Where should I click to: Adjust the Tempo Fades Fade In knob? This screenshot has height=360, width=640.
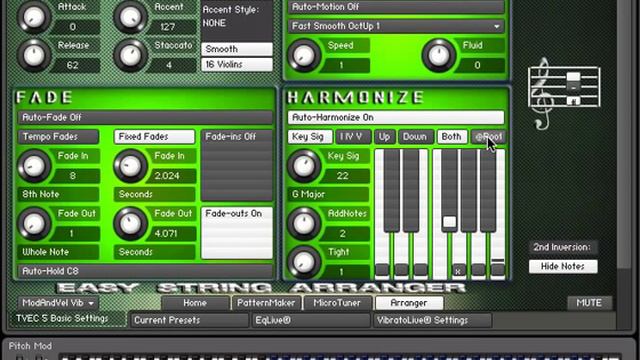click(34, 166)
